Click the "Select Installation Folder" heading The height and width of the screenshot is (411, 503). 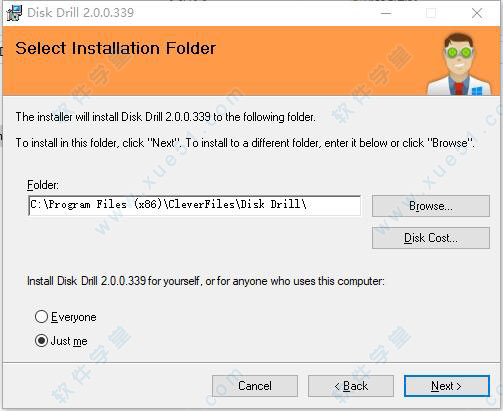click(116, 48)
